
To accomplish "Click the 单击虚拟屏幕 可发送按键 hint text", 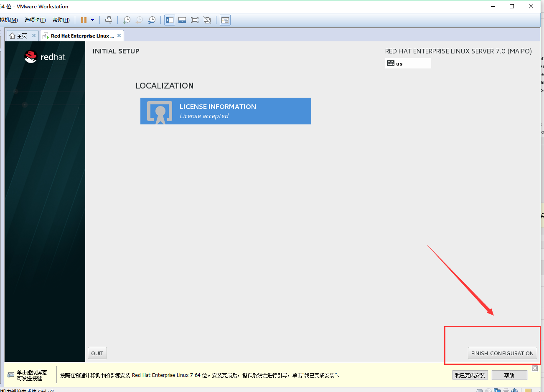I will click(x=32, y=375).
